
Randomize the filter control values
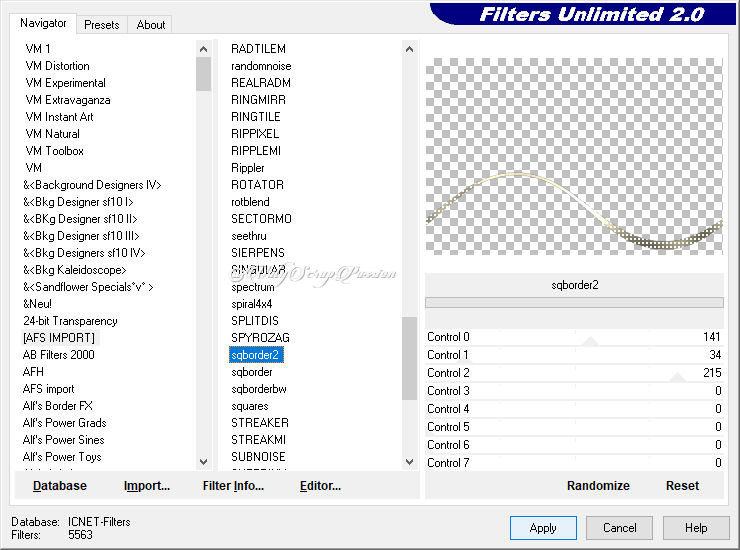pos(598,486)
